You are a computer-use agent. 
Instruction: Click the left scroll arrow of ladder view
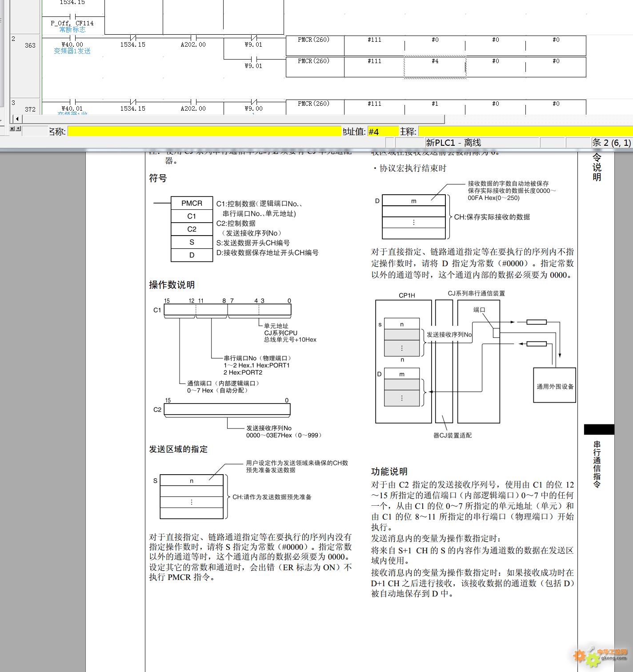(x=17, y=119)
